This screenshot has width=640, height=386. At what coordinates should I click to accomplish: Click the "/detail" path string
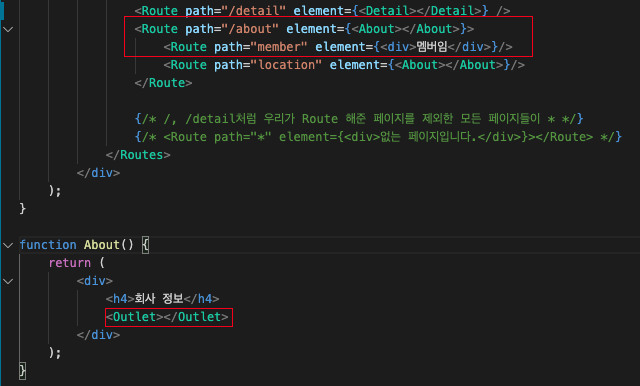point(253,11)
